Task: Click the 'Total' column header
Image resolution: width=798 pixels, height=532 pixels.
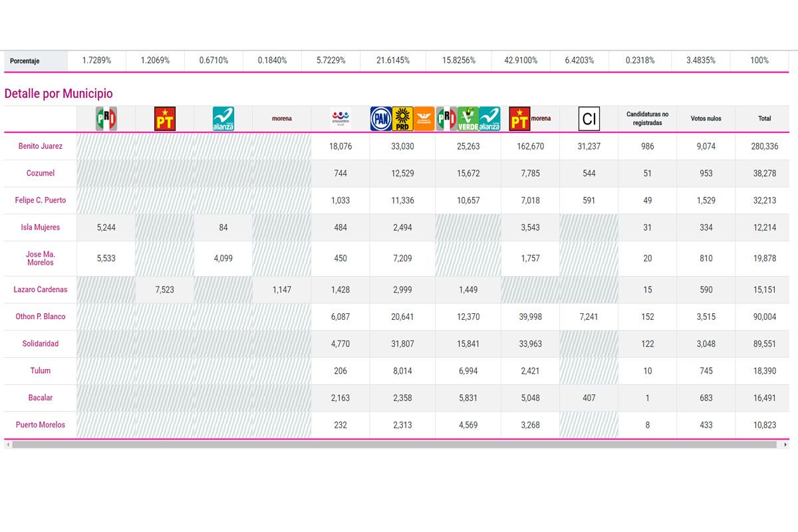Action: point(765,118)
